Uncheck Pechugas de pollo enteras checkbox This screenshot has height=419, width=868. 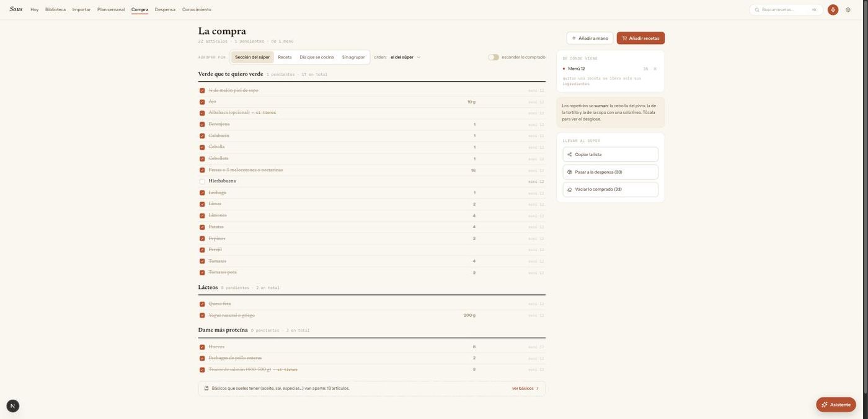202,358
